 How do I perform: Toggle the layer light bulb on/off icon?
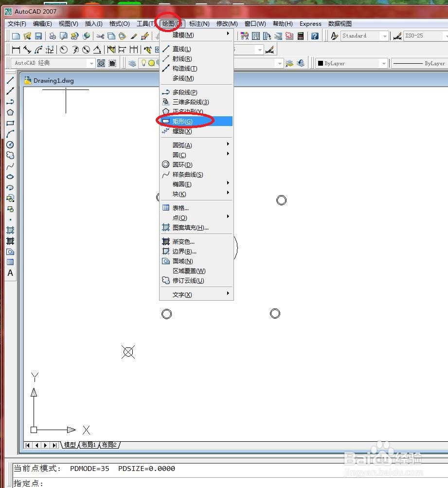[x=143, y=63]
